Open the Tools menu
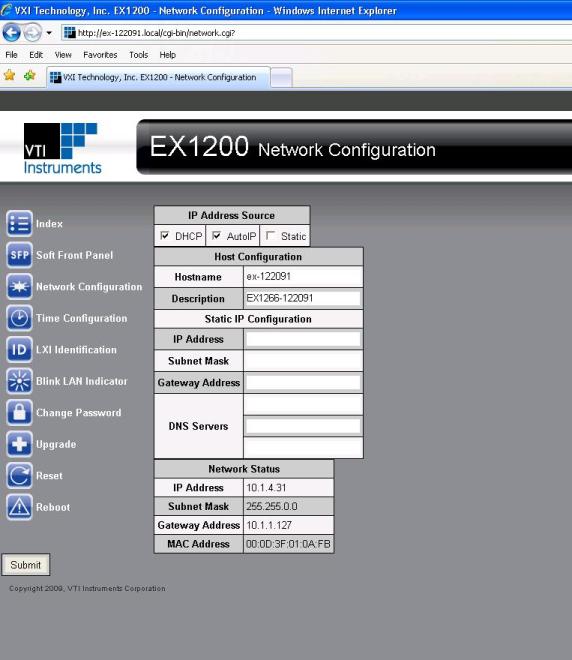 point(138,55)
